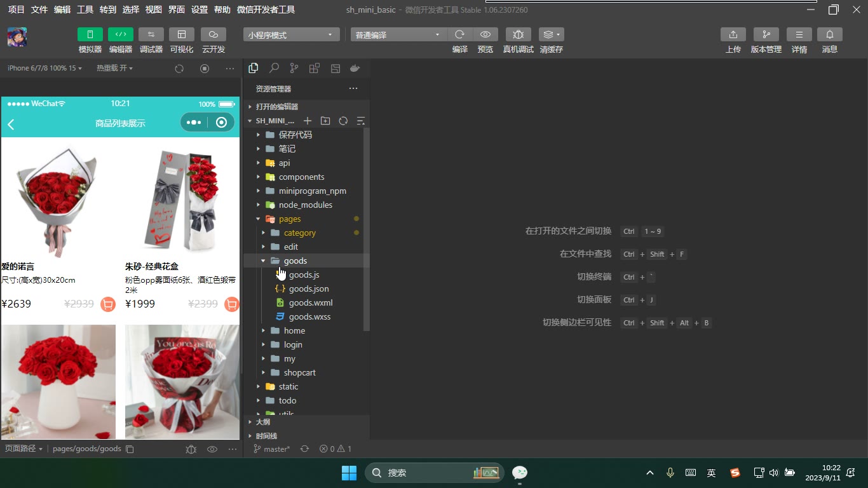
Task: Expand the 大纲 outline section
Action: pyautogui.click(x=307, y=422)
